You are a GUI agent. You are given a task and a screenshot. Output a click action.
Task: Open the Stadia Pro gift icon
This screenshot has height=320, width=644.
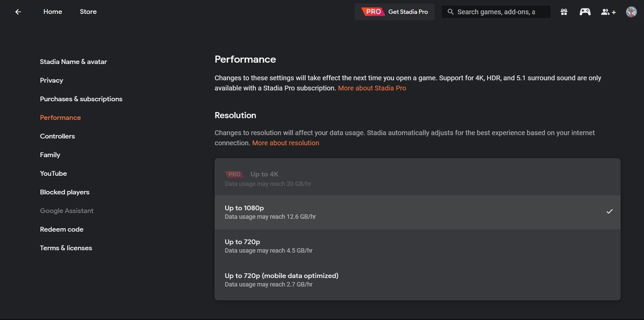pyautogui.click(x=564, y=12)
